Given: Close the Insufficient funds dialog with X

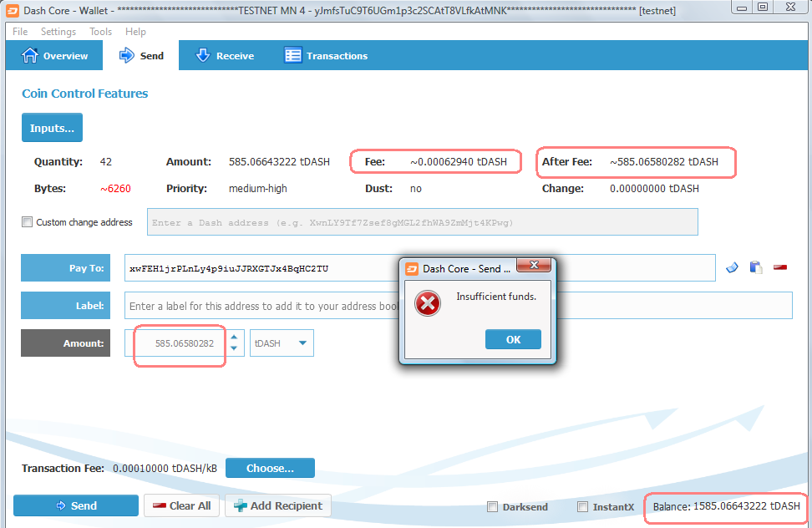Looking at the screenshot, I should [x=534, y=265].
